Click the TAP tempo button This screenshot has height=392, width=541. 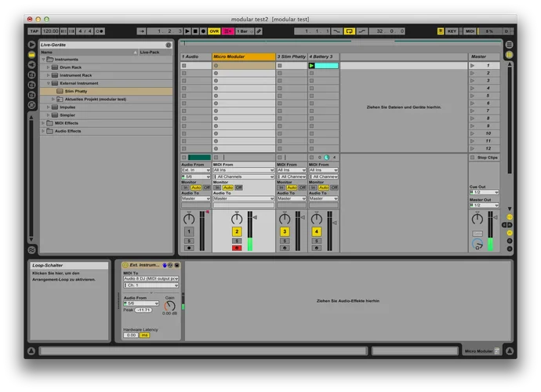pos(34,31)
